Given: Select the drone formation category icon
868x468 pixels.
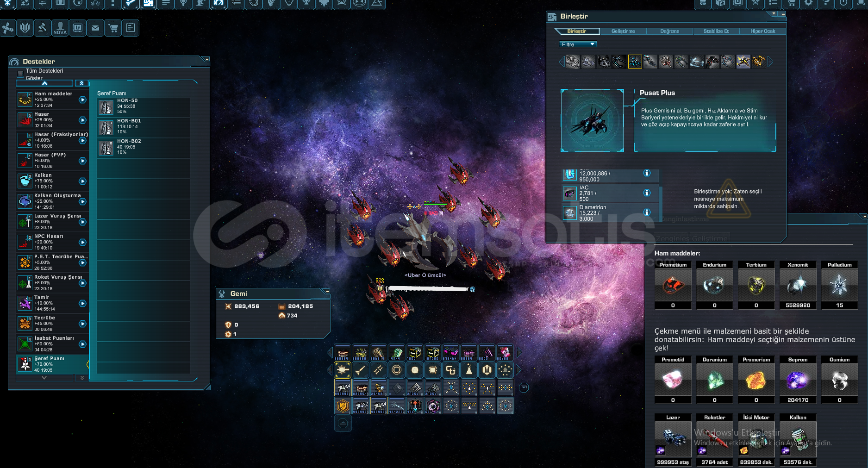Looking at the screenshot, I should point(505,370).
